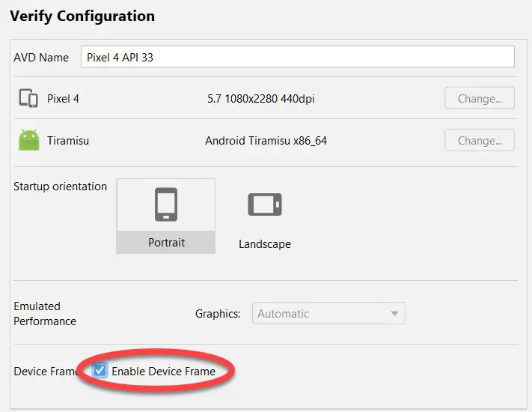Click the 'Emulated Performance' label
The width and height of the screenshot is (532, 412).
pos(45,314)
